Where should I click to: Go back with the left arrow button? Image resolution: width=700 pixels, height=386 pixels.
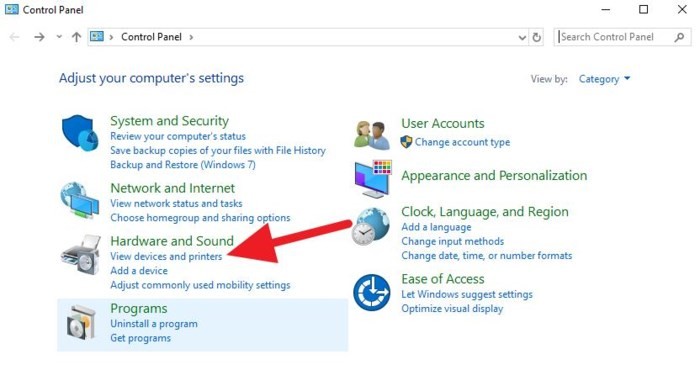[x=14, y=37]
